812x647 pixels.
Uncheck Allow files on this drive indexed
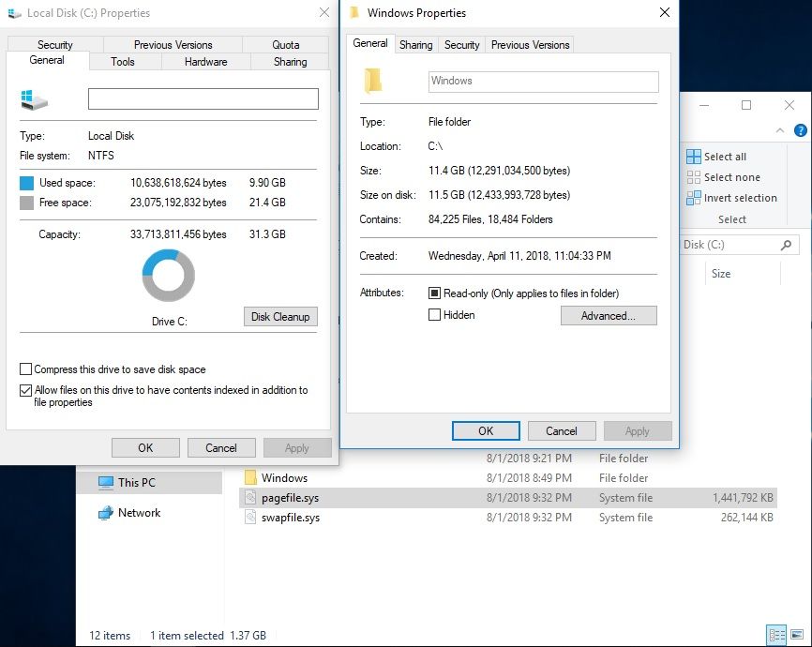point(25,390)
